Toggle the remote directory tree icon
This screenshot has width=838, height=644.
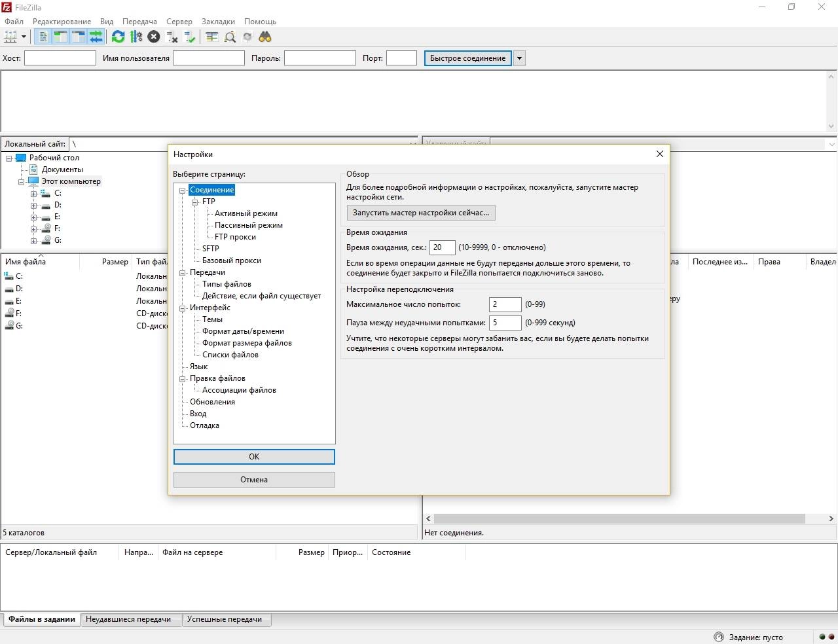pos(78,37)
